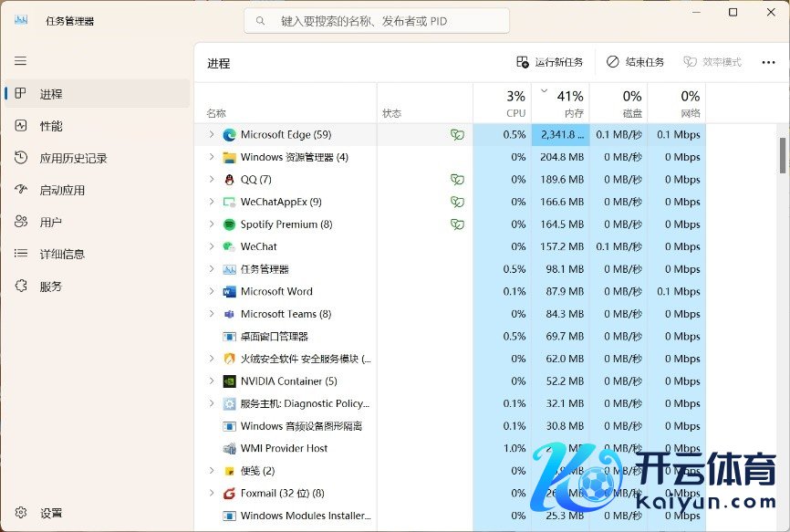Click the Microsoft Teams process icon
790x532 pixels.
(229, 314)
